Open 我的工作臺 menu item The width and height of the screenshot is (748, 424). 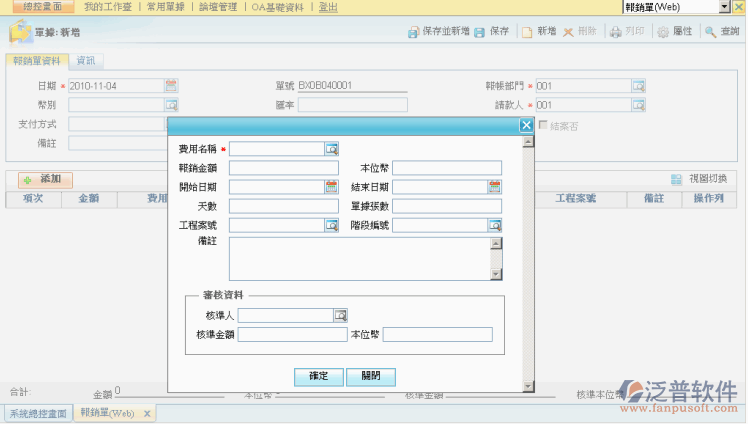point(108,7)
